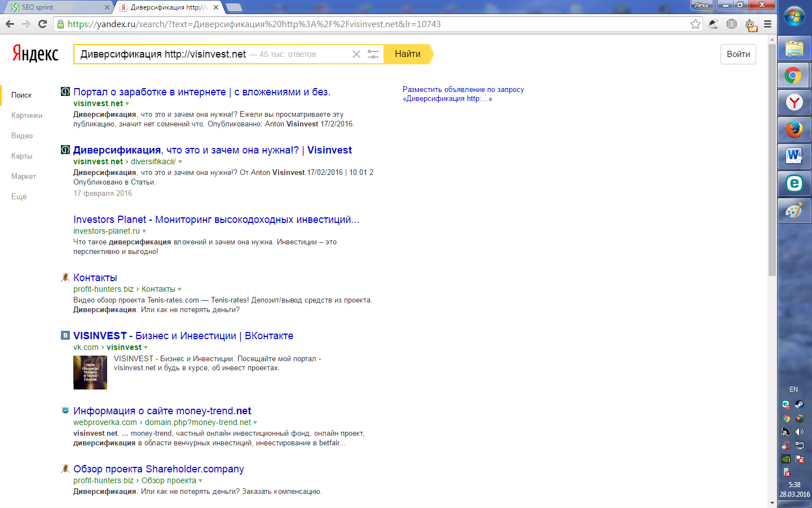Viewport: 812px width, 508px height.
Task: Open the investors-planet.ru URL dropdown arrow
Action: (x=144, y=231)
